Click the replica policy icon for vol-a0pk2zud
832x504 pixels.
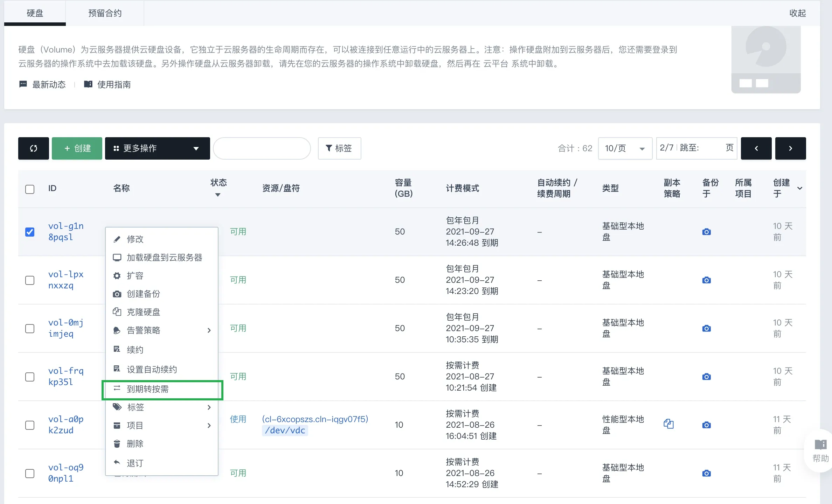(x=668, y=424)
